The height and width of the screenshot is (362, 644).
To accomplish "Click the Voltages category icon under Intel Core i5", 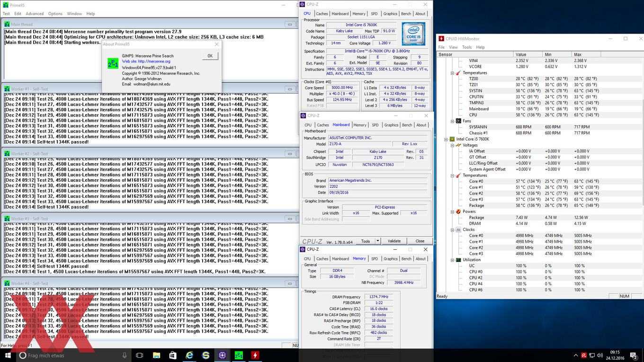I will pyautogui.click(x=458, y=145).
